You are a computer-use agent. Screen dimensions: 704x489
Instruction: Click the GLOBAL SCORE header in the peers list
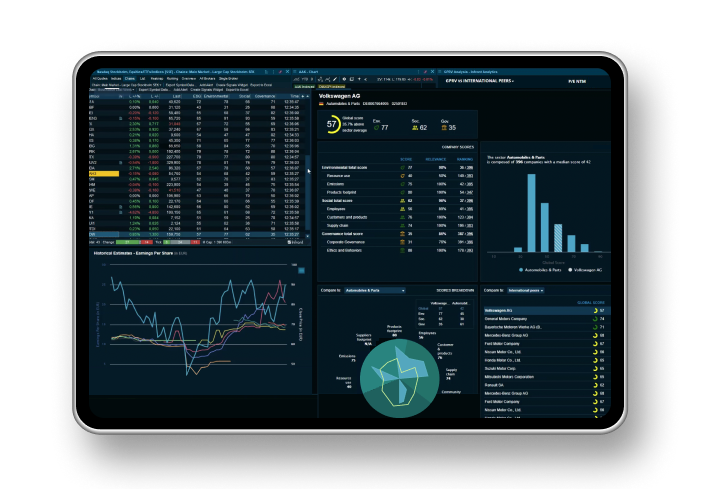(x=590, y=303)
